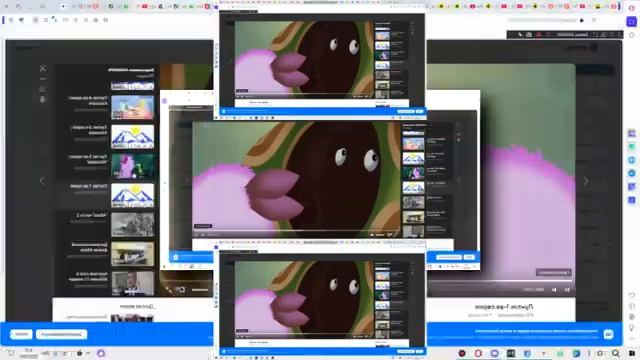Click the wide white button in the centre window's banner

[449, 257]
